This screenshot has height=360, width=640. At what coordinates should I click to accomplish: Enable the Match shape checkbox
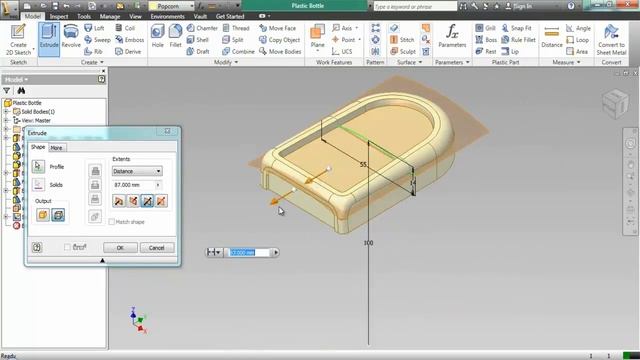pos(111,222)
